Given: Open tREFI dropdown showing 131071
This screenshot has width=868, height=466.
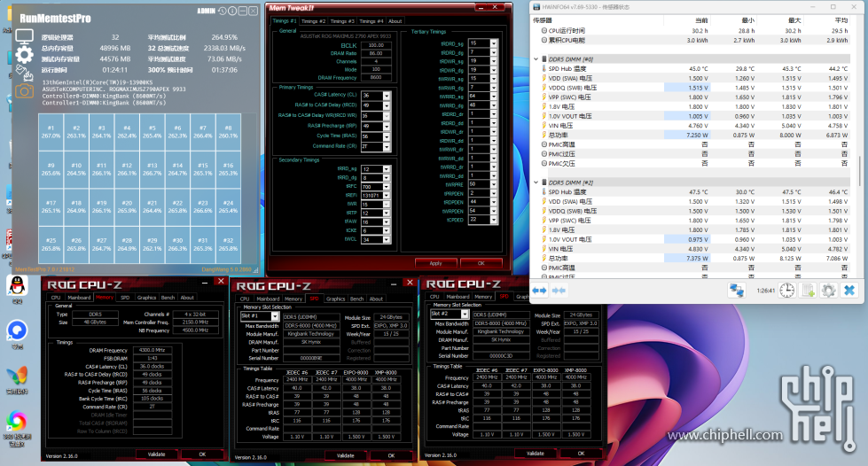Looking at the screenshot, I should (387, 196).
